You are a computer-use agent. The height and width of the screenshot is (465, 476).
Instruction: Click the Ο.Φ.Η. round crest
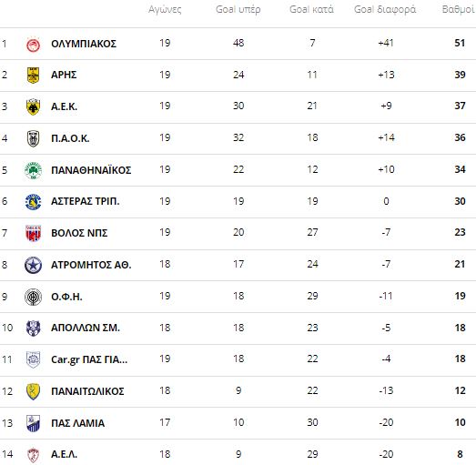pyautogui.click(x=33, y=297)
